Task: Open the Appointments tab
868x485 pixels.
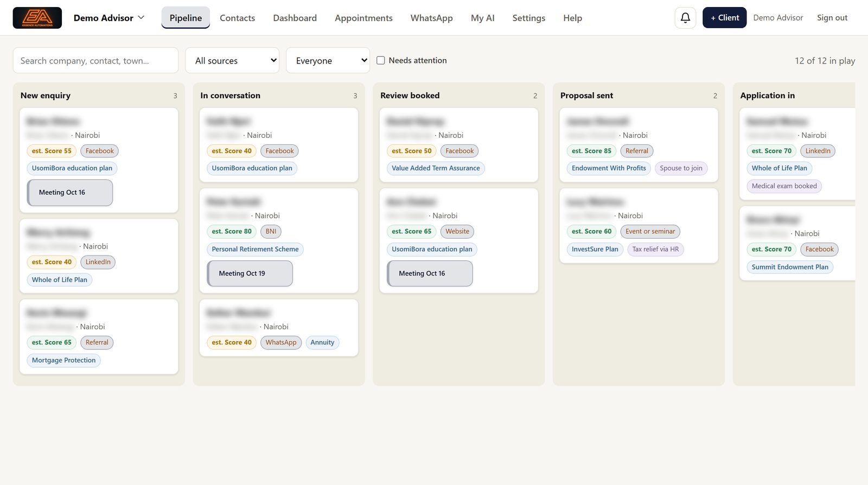Action: point(363,18)
